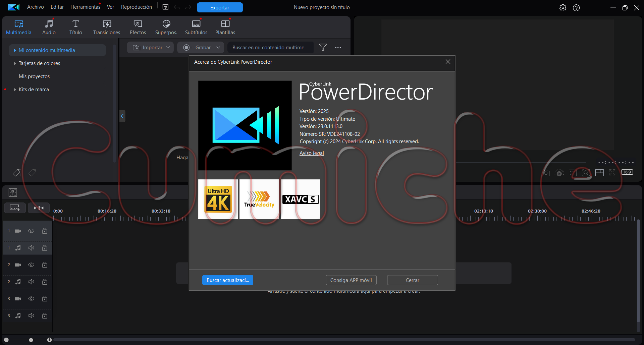Mute audio track 1
The height and width of the screenshot is (345, 644).
(31, 248)
